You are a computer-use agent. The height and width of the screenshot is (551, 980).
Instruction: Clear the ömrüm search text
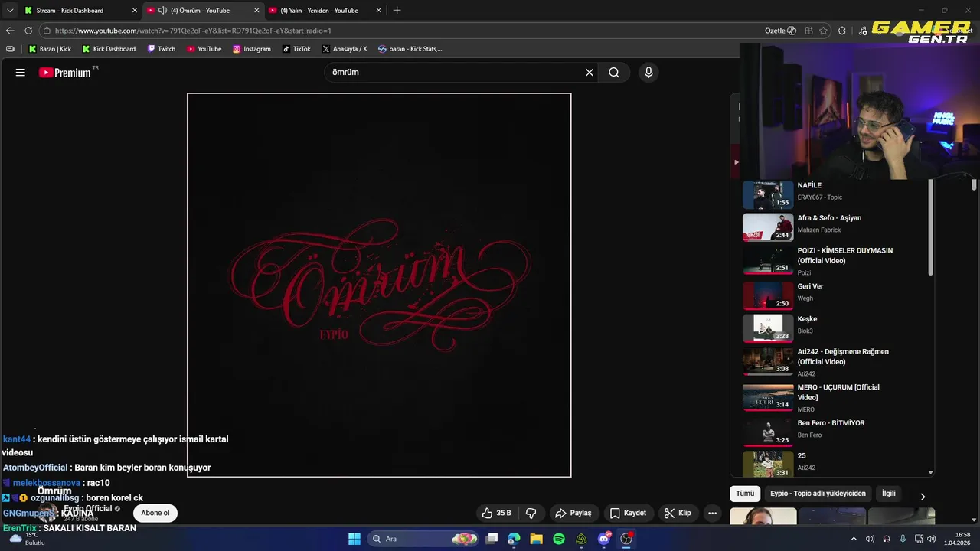click(x=590, y=73)
